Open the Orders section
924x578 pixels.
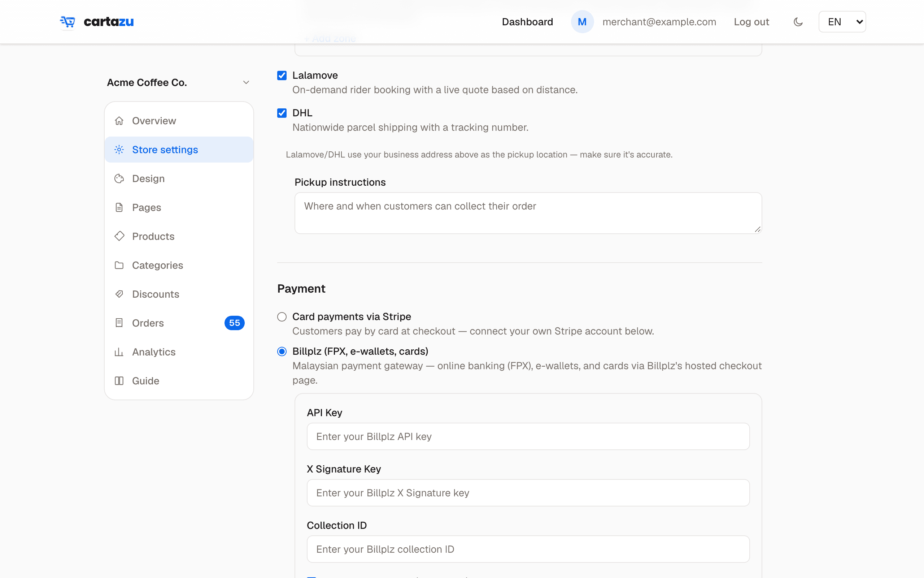[x=179, y=323]
